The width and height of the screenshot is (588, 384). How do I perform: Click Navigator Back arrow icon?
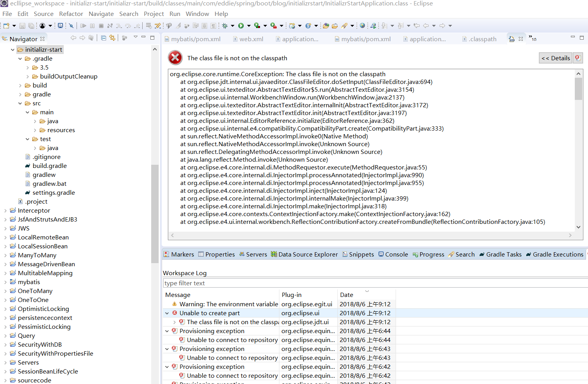pos(73,38)
